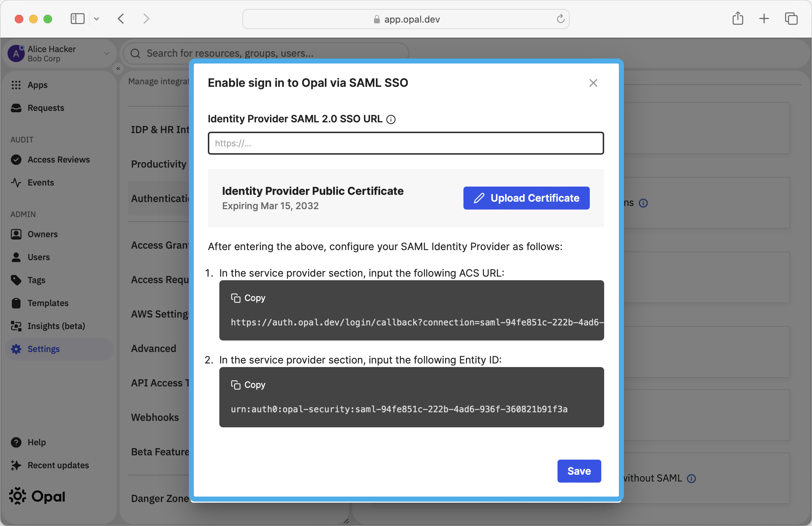Screen dimensions: 812x526
Task: Click the Entity ID urn text
Action: (399, 409)
